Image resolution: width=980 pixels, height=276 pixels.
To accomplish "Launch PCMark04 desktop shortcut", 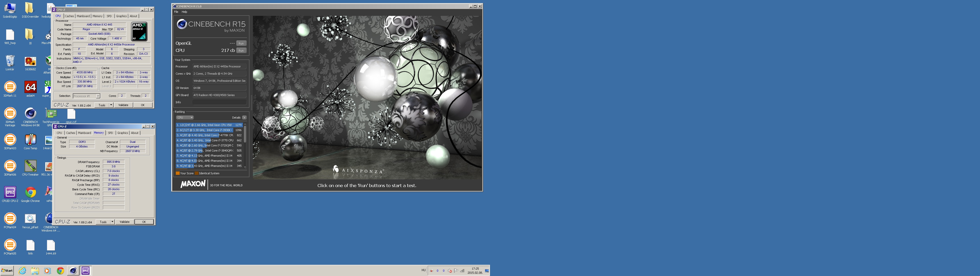I will pyautogui.click(x=10, y=221).
